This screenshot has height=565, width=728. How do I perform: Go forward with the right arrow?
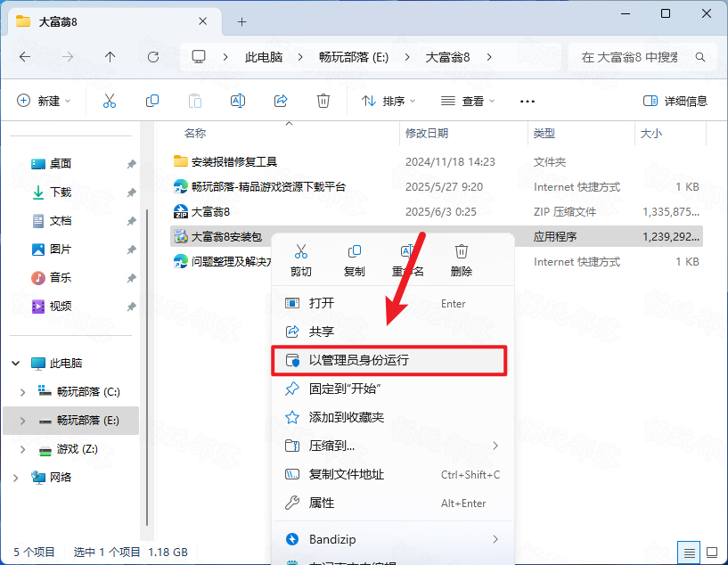[68, 57]
